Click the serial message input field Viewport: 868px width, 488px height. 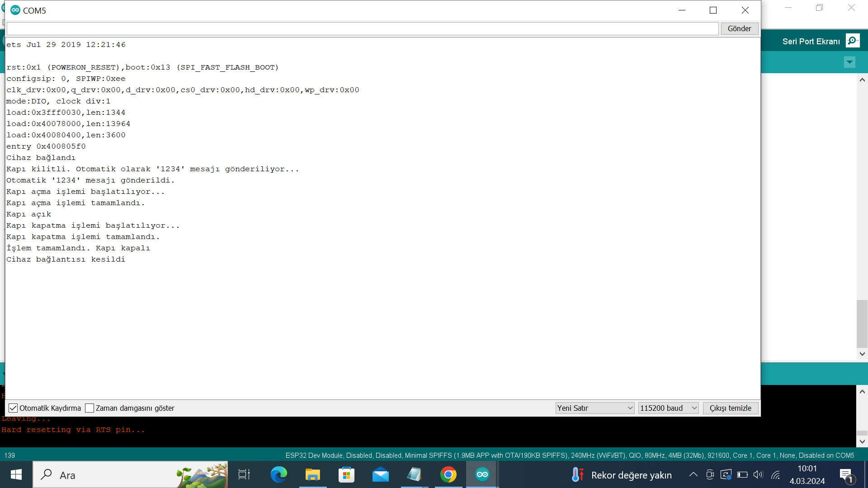click(362, 29)
